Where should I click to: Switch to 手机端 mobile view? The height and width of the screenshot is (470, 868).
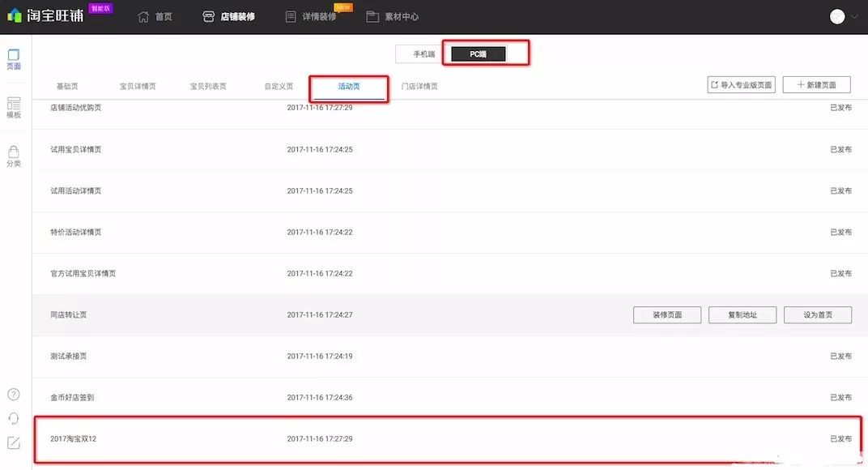[423, 54]
